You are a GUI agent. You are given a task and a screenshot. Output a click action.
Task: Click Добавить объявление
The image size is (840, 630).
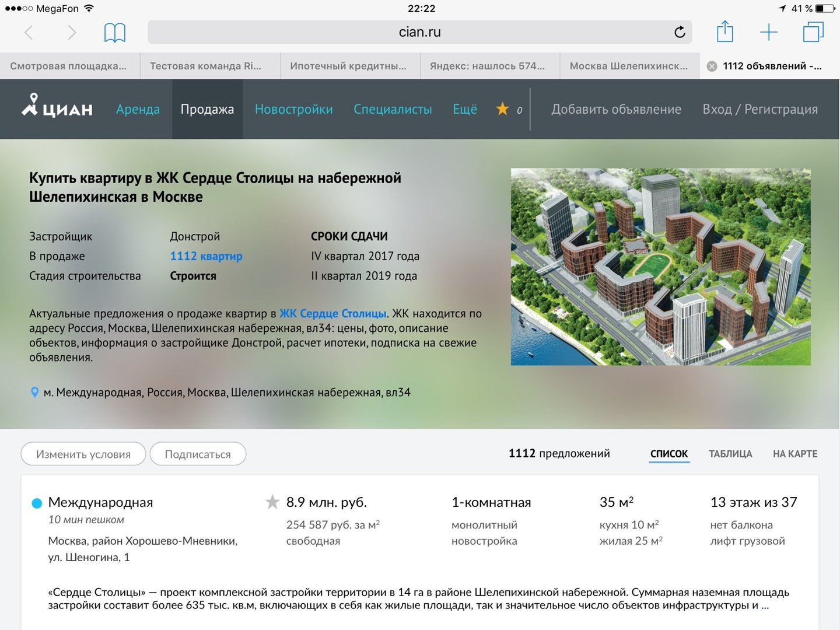pos(617,109)
